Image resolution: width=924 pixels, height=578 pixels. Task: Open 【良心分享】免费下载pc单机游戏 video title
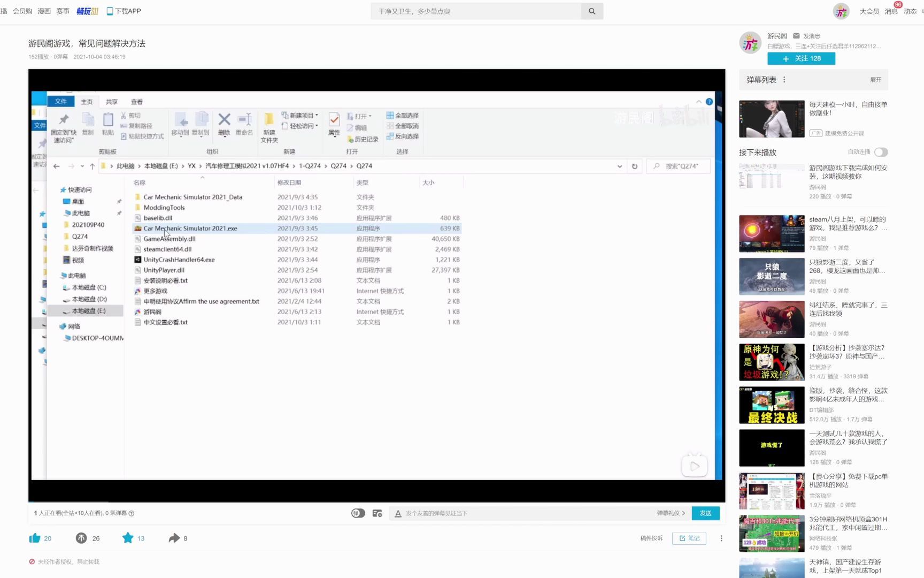(848, 481)
